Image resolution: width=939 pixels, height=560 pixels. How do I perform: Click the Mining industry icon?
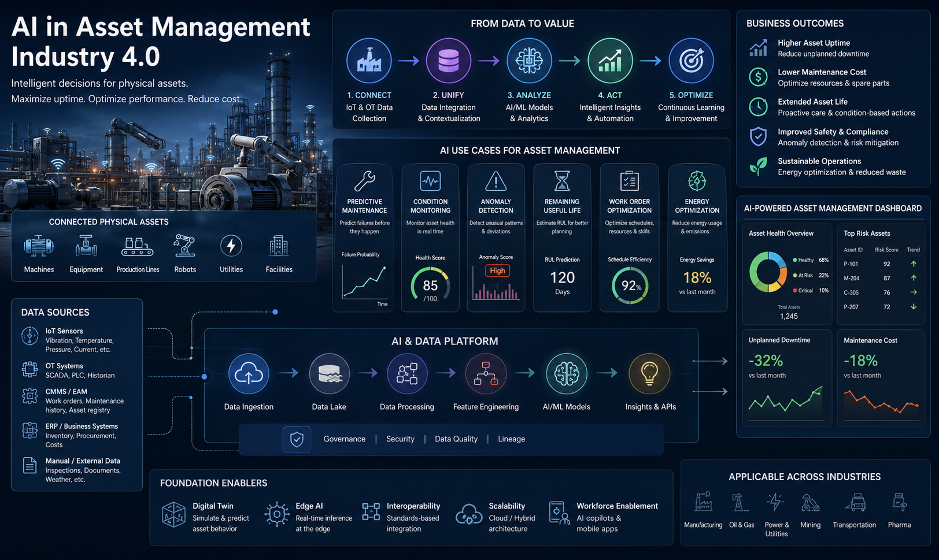pos(810,503)
